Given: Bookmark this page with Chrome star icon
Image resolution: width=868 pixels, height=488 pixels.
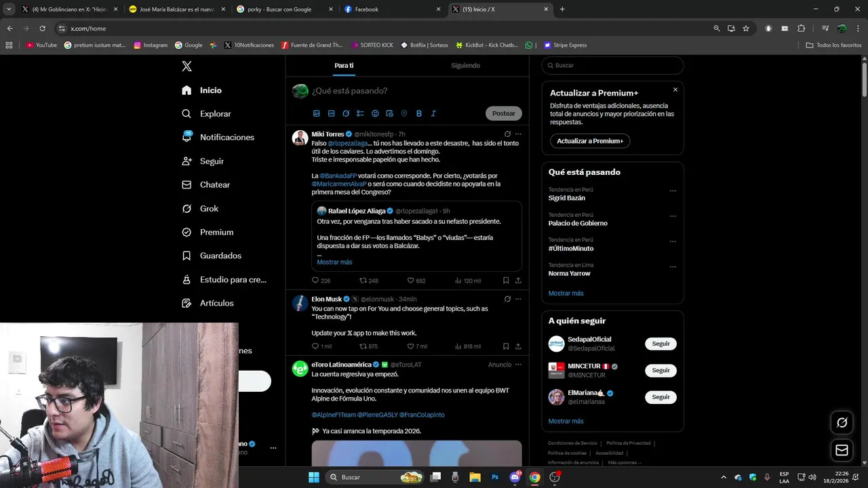Looking at the screenshot, I should [746, 28].
